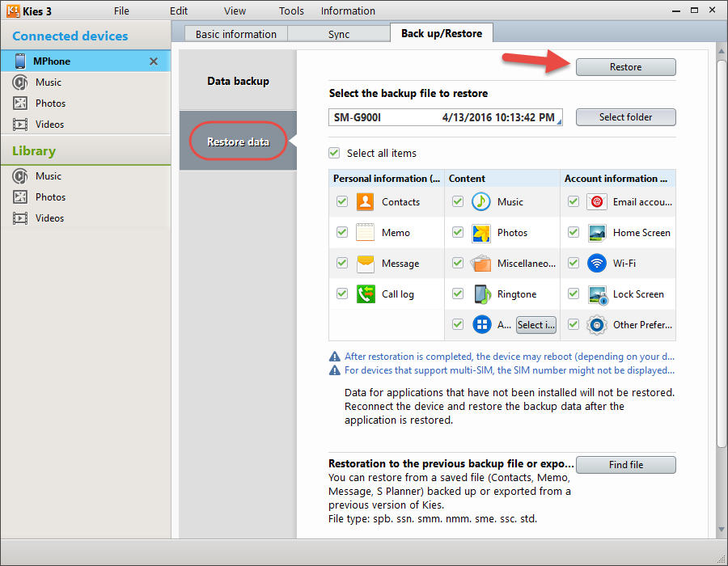Click the Videos icon under Library

pyautogui.click(x=20, y=218)
